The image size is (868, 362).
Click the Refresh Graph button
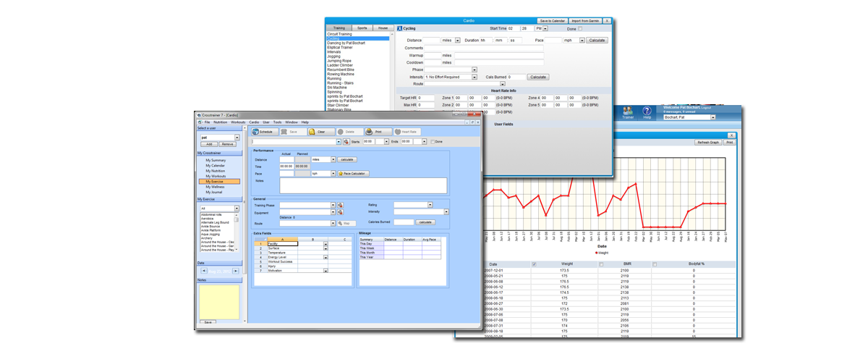click(708, 143)
